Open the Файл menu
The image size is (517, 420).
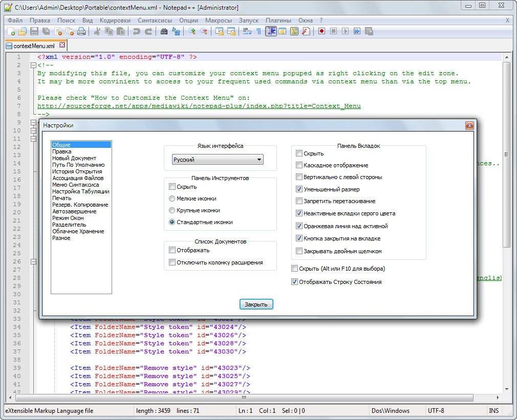[x=15, y=20]
